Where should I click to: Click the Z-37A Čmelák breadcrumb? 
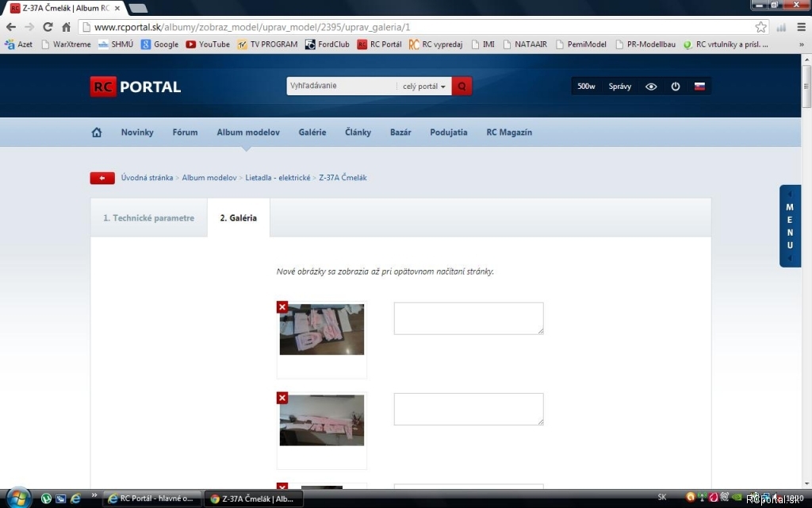[x=343, y=178]
